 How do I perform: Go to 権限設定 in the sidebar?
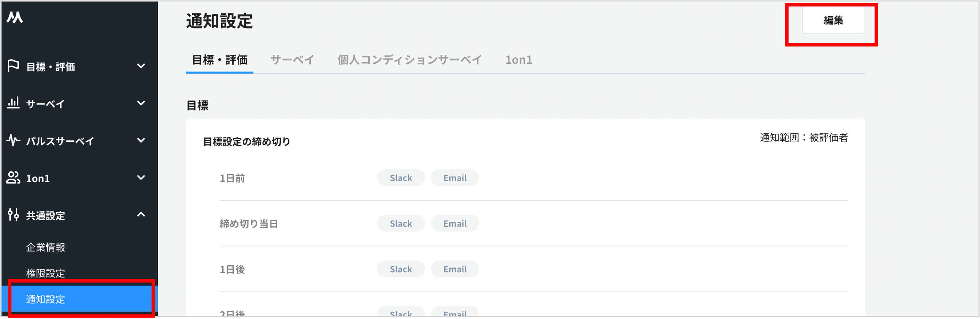tap(46, 273)
